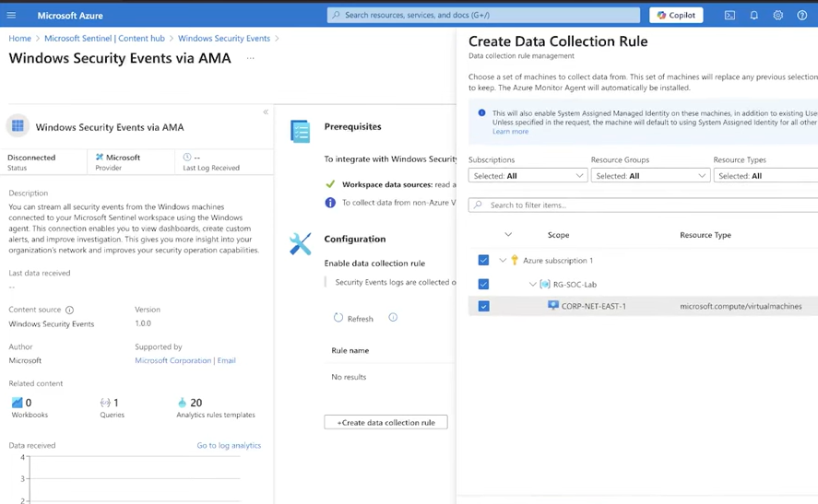Click the Disconnected status text
The height and width of the screenshot is (504, 818).
(31, 158)
